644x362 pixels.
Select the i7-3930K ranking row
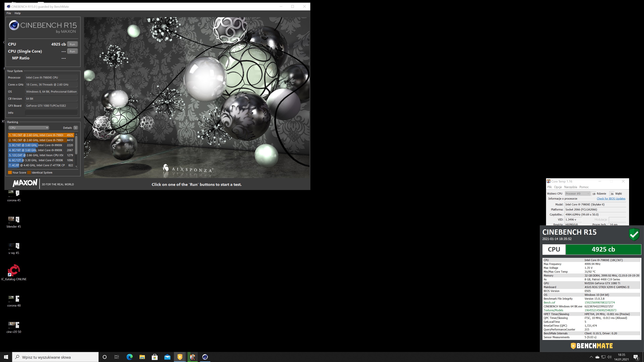41,160
